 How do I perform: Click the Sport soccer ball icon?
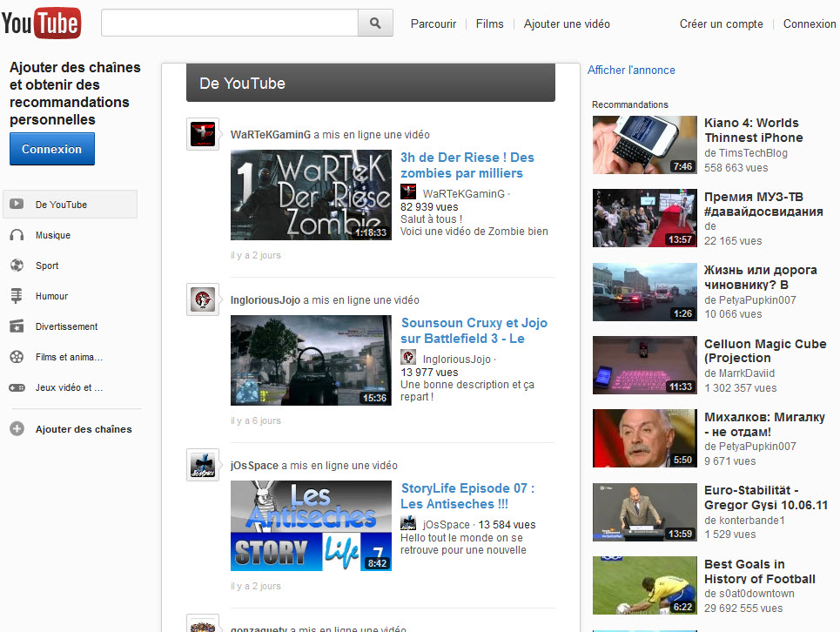click(17, 266)
